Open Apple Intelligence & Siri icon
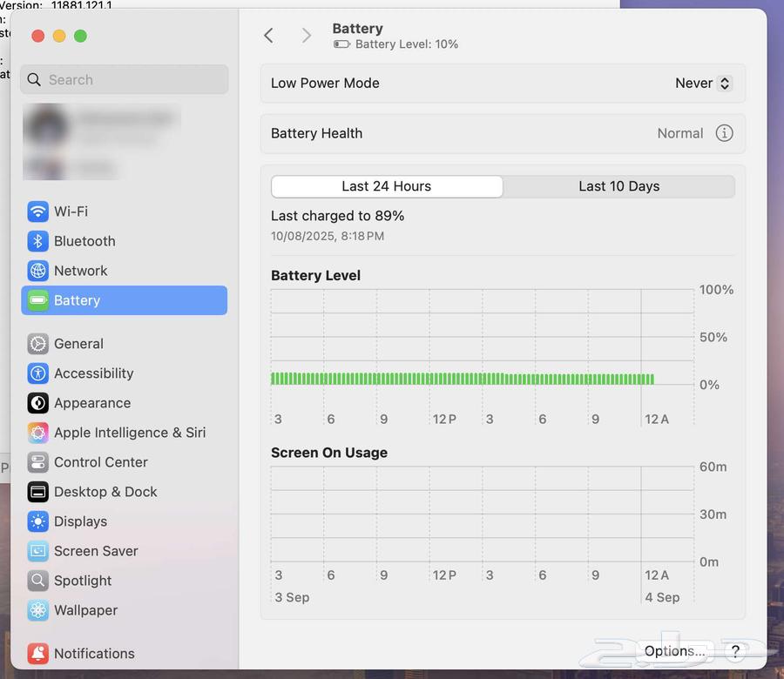Viewport: 784px width, 679px height. pos(37,433)
